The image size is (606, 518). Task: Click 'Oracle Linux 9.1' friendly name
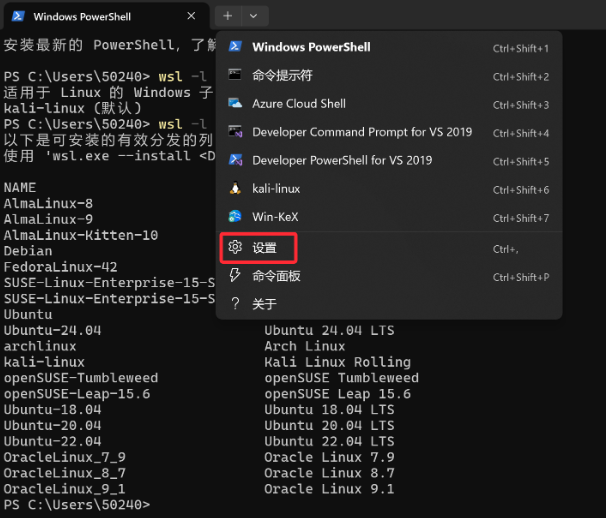click(x=329, y=489)
